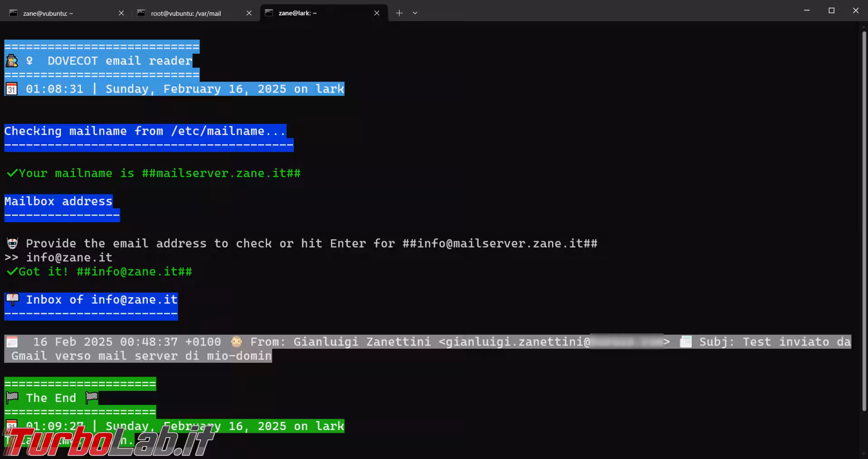The width and height of the screenshot is (868, 459).
Task: Click the typed 'info@zane.it' input line
Action: pyautogui.click(x=69, y=258)
